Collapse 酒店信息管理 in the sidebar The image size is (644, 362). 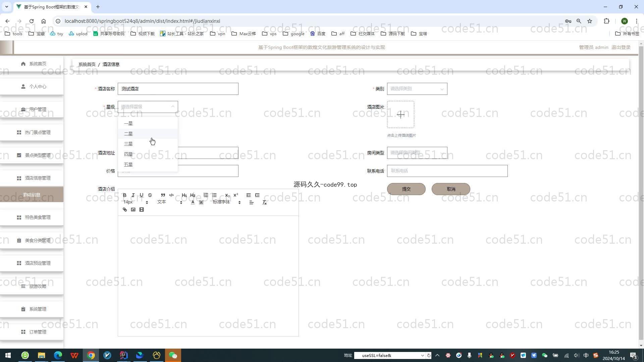click(32, 178)
